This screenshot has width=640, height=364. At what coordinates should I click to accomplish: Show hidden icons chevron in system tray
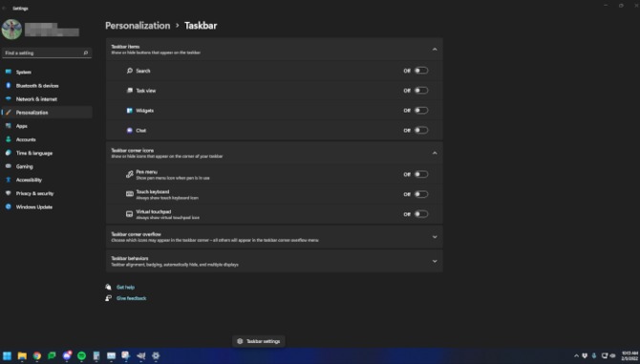(576, 355)
